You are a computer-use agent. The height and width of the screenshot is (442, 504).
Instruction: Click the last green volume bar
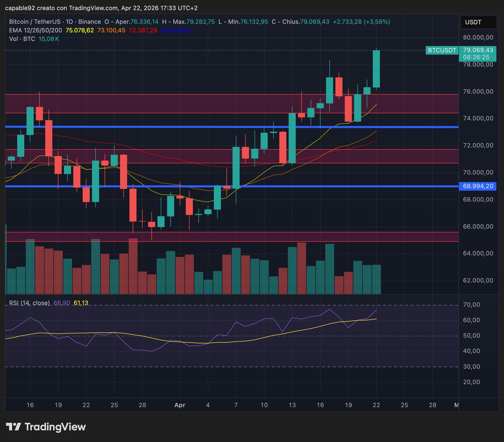click(376, 279)
